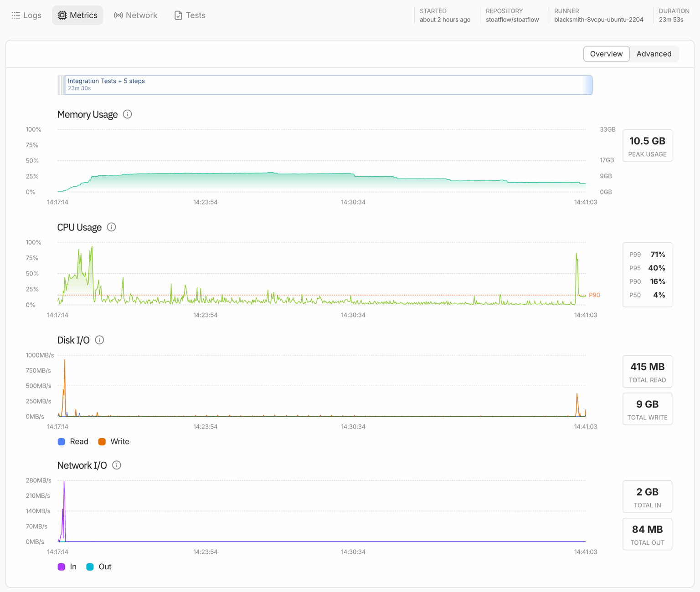
Task: Click the Metrics chip icon
Action: pos(62,15)
